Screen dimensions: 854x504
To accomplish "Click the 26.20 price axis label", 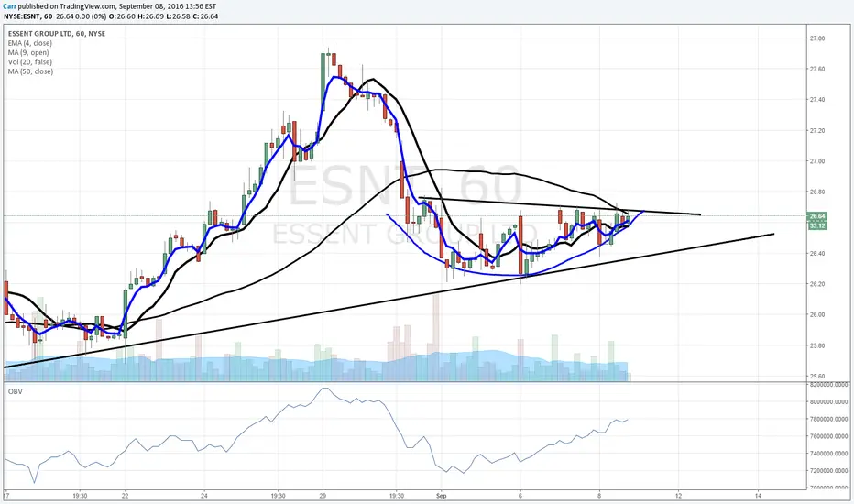I will [817, 284].
